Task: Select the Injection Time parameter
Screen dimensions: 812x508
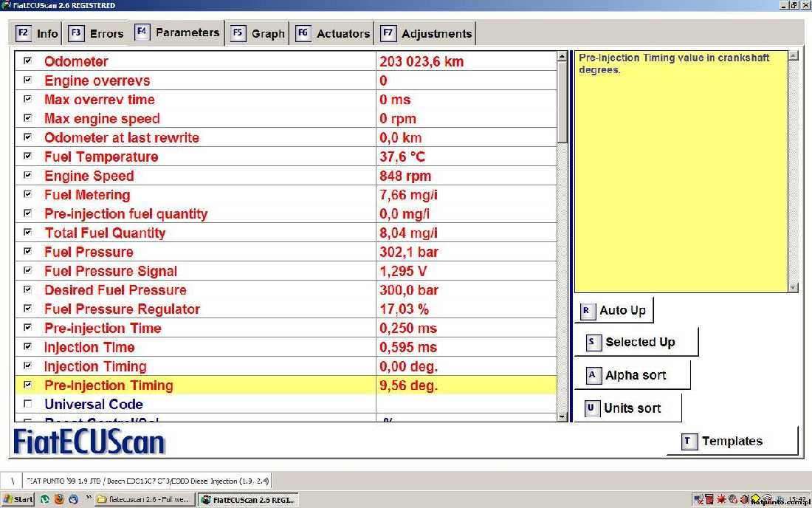Action: [286, 348]
